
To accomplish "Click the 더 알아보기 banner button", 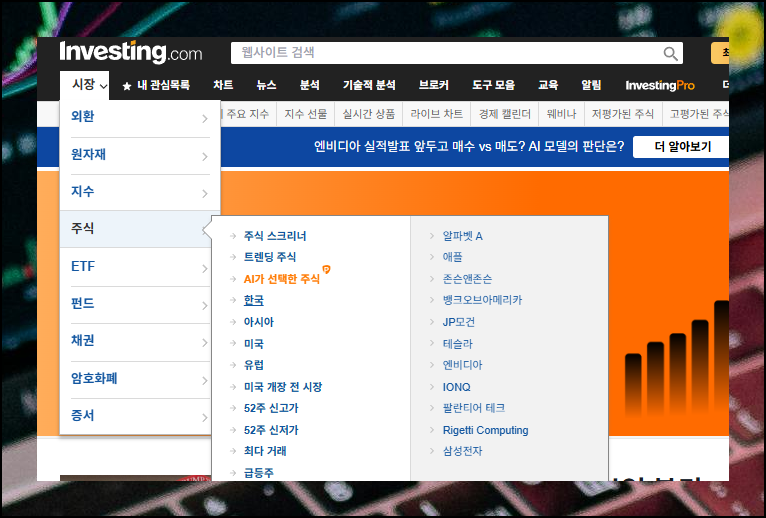I will [x=681, y=147].
